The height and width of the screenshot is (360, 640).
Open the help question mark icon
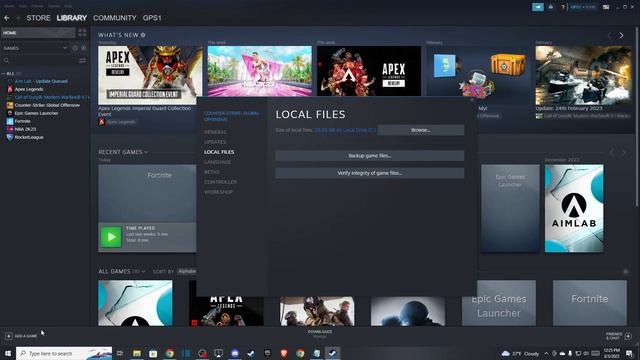pyautogui.click(x=563, y=7)
